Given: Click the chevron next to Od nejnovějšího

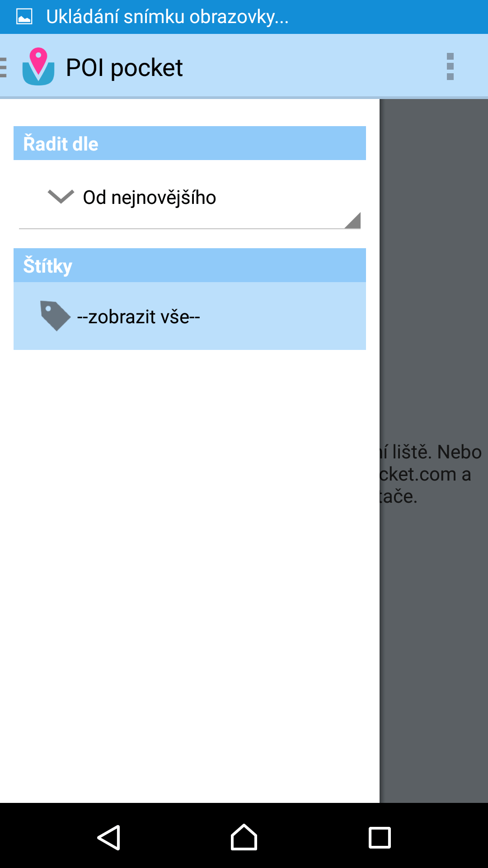Looking at the screenshot, I should [x=61, y=197].
